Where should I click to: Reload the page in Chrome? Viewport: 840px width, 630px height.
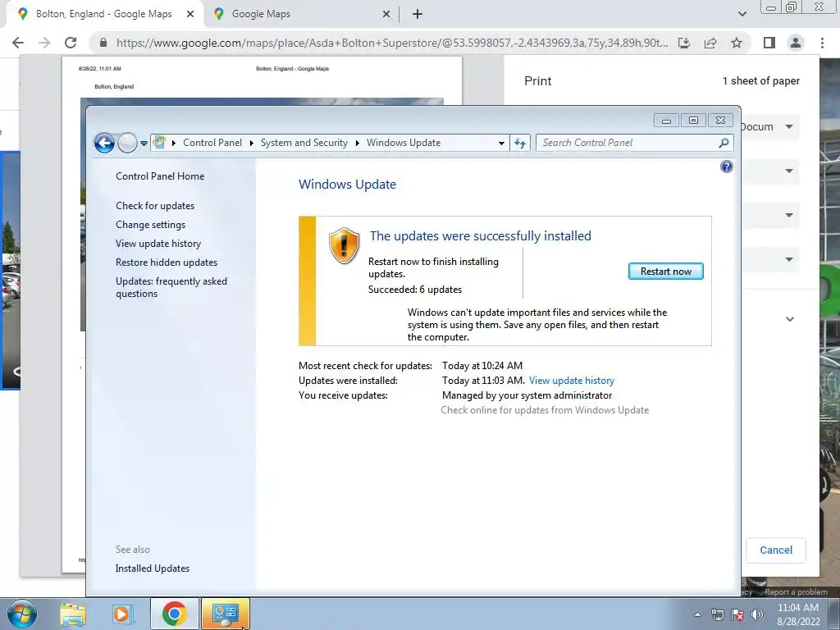point(71,43)
